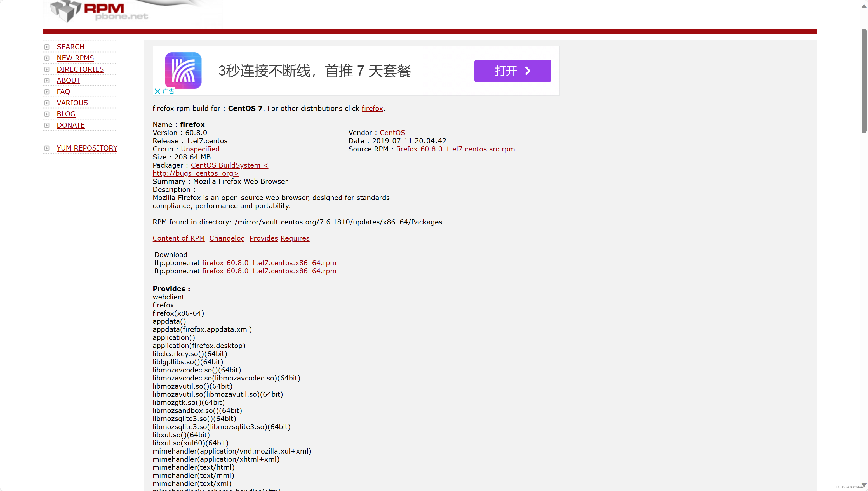The width and height of the screenshot is (868, 491).
Task: View Content of RPM
Action: (179, 238)
